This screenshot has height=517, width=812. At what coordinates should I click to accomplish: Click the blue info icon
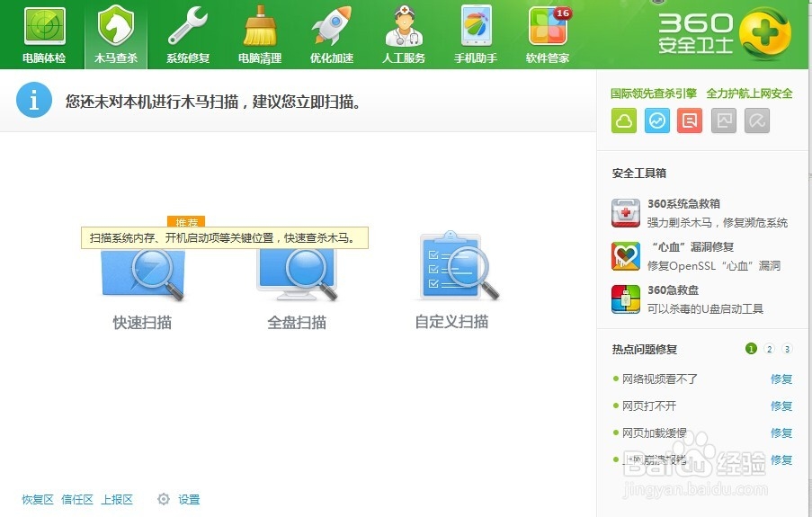click(x=34, y=100)
